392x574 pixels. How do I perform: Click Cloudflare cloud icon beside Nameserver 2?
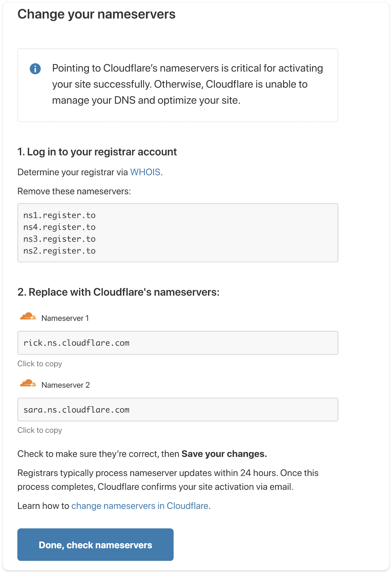[28, 383]
